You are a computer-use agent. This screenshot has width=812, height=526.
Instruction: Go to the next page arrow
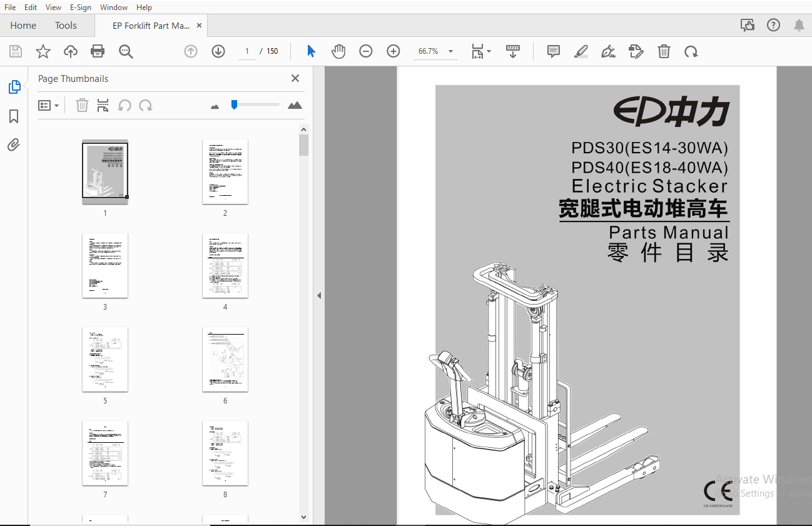tap(218, 51)
